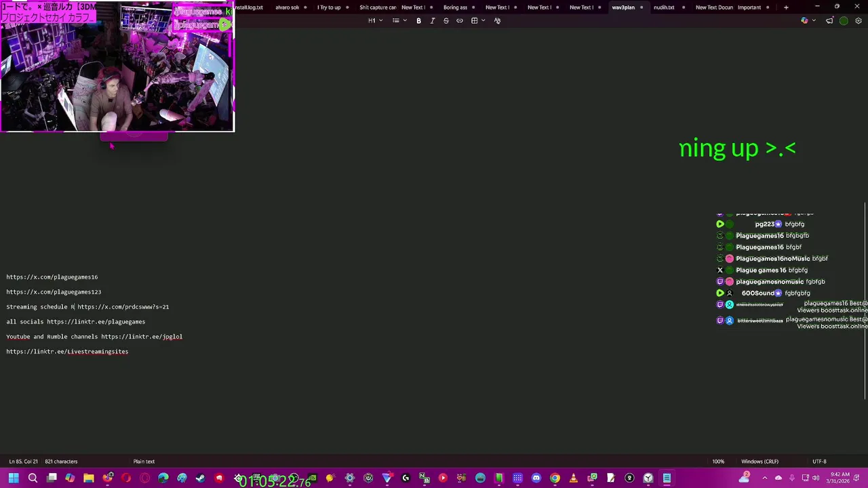Toggle italic formatting in the toolbar
This screenshot has width=868, height=488.
tap(432, 20)
